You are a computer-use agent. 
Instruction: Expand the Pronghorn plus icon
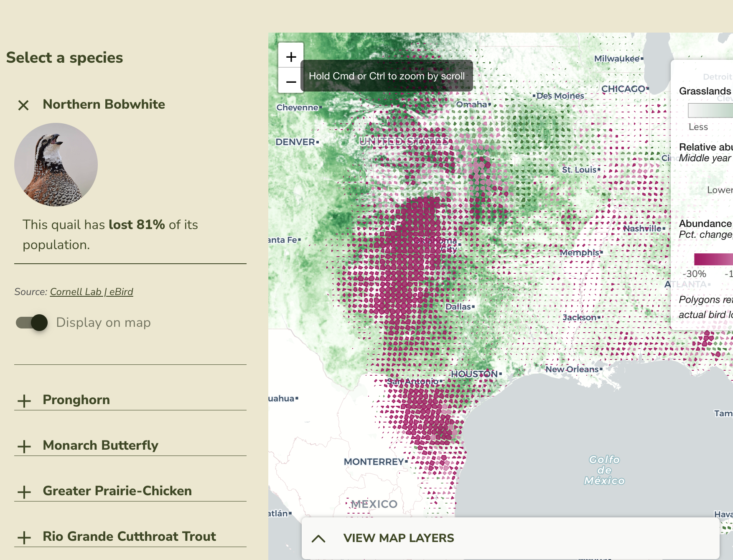(24, 400)
